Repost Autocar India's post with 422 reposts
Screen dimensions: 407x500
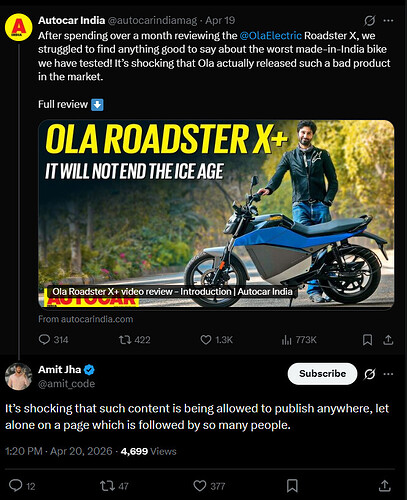pos(135,340)
